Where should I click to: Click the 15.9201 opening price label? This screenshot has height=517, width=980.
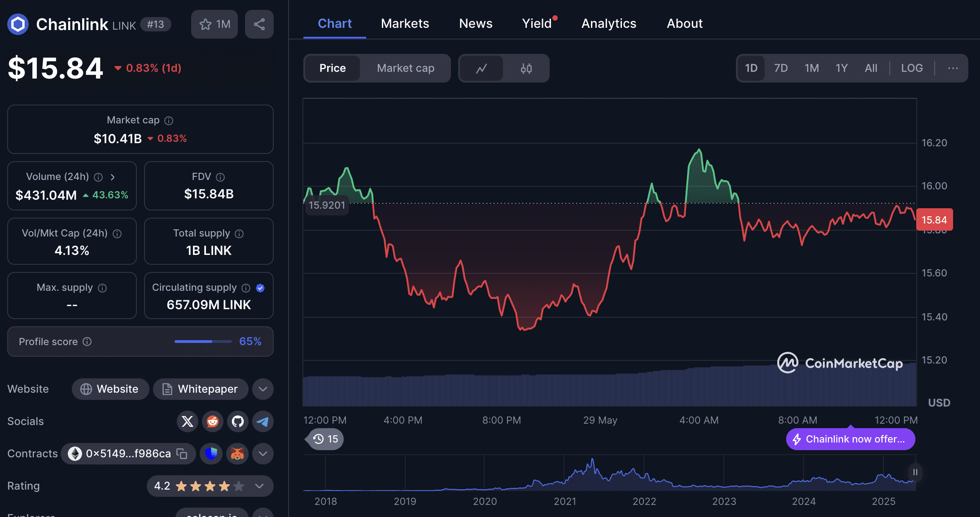(327, 205)
